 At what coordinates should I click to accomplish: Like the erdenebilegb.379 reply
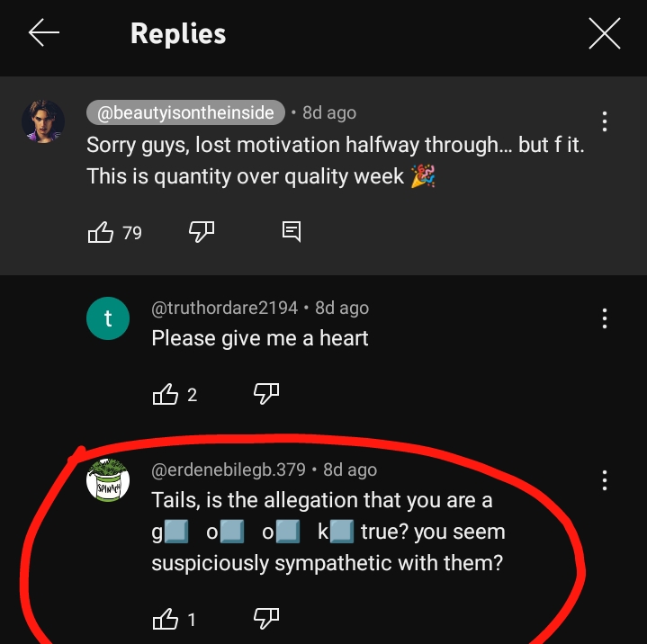(165, 619)
